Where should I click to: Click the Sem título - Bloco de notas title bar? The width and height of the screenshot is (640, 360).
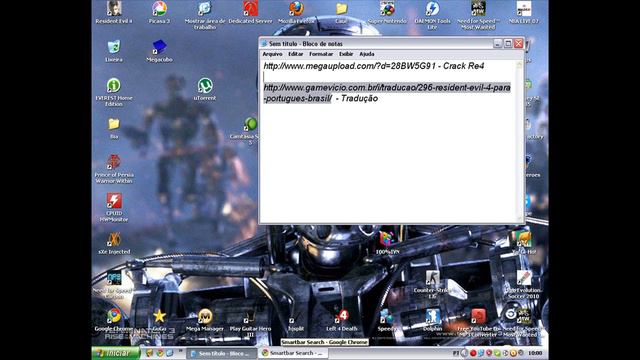[376, 43]
